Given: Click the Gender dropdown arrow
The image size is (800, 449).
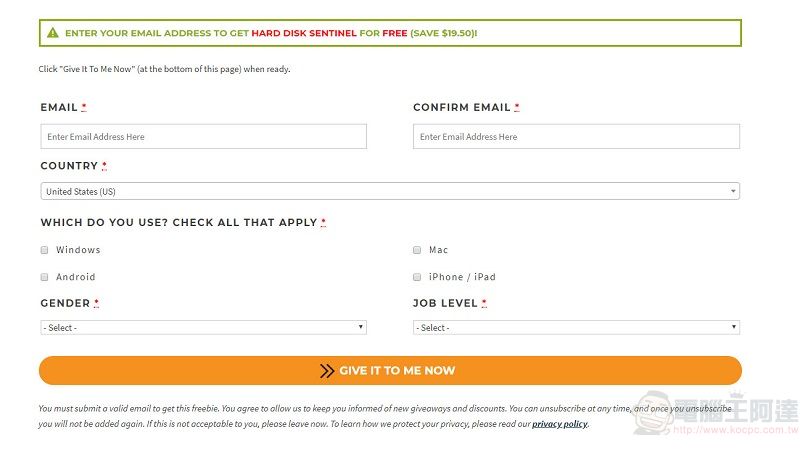Looking at the screenshot, I should [360, 327].
